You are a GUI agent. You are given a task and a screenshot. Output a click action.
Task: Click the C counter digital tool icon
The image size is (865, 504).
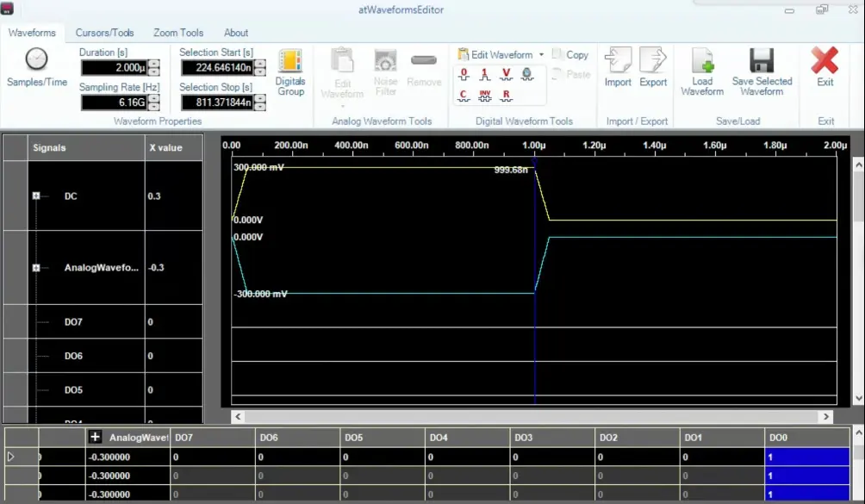(x=464, y=96)
